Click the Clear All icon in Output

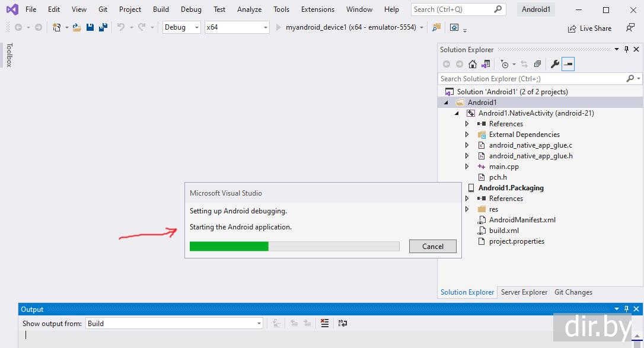[x=324, y=323]
